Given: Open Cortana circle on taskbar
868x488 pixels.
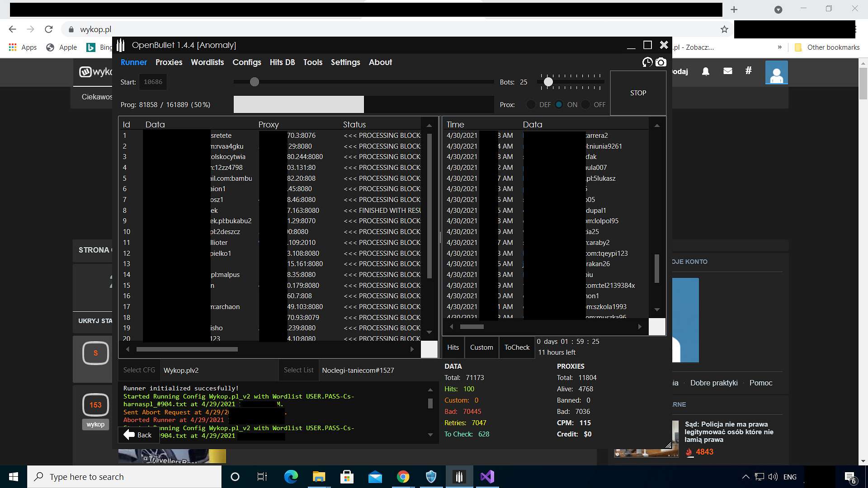Looking at the screenshot, I should click(x=235, y=477).
